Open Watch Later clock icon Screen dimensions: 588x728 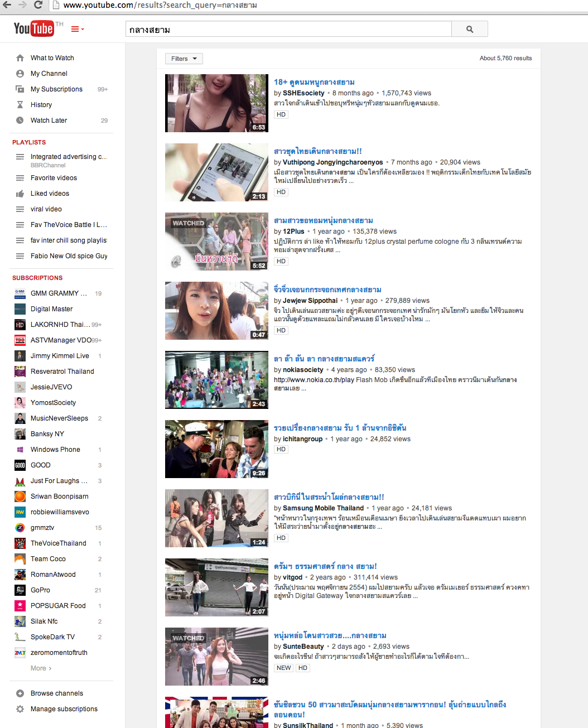(20, 120)
